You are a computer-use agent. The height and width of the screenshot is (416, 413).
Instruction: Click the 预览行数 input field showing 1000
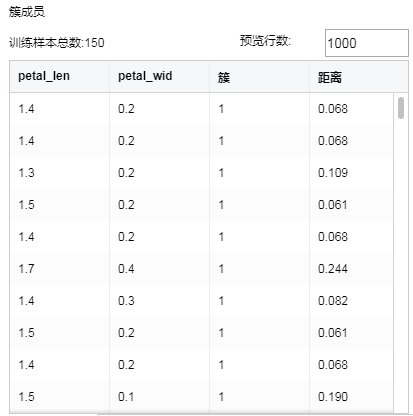(x=367, y=43)
